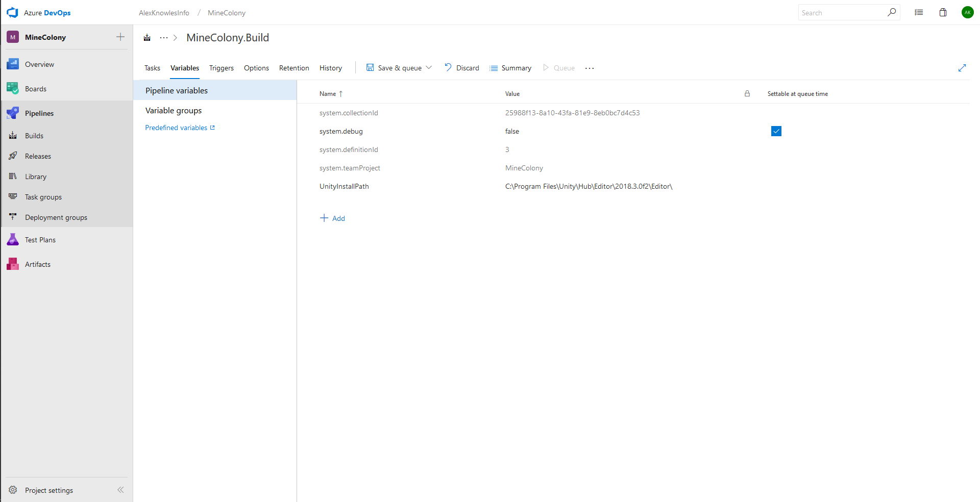Open the breadcrumb ellipsis menu
The width and height of the screenshot is (980, 502).
coord(163,38)
